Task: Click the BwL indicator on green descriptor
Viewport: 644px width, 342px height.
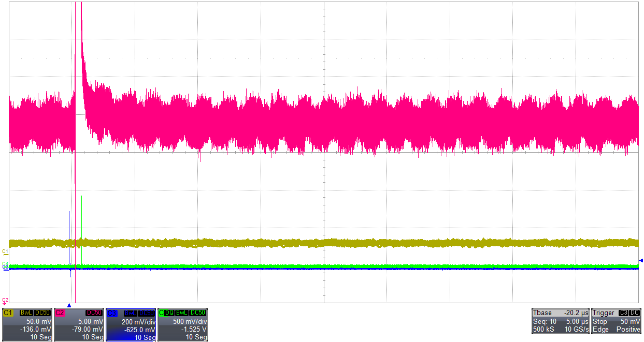Action: 181,313
